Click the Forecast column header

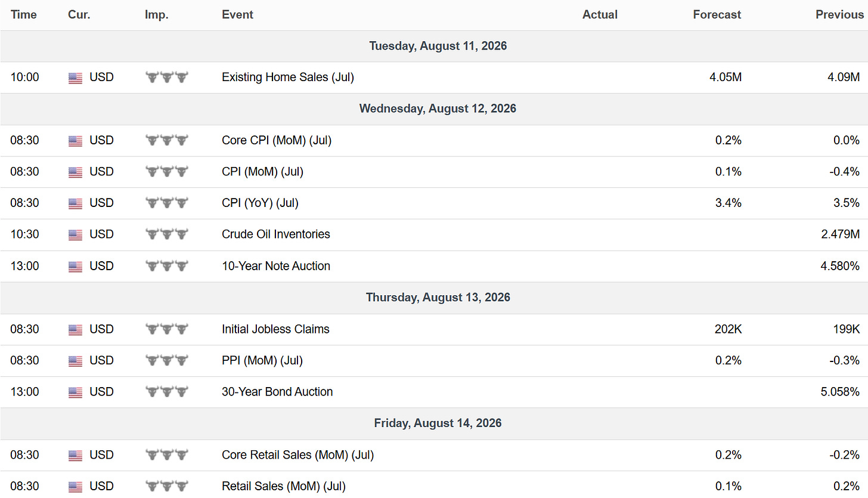point(717,15)
